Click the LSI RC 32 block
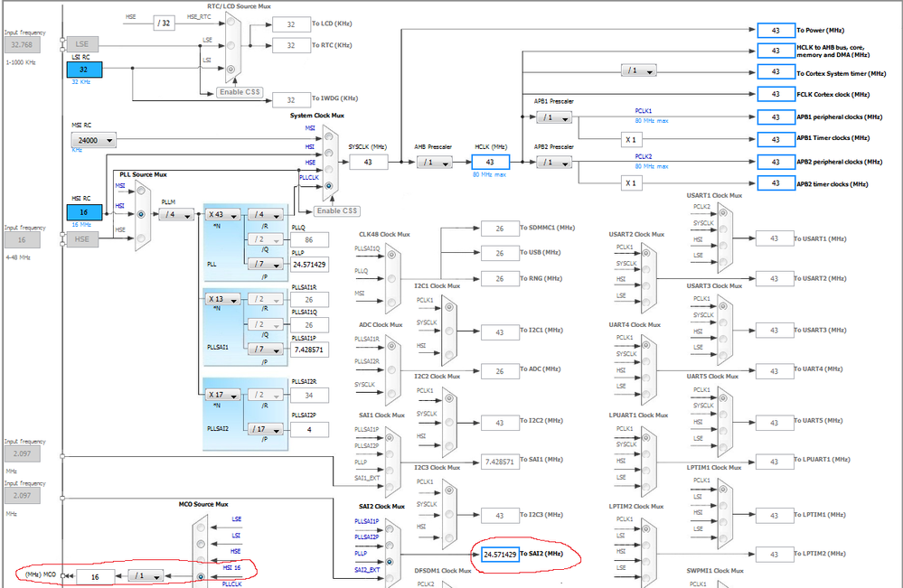The height and width of the screenshot is (588, 903). [x=84, y=70]
